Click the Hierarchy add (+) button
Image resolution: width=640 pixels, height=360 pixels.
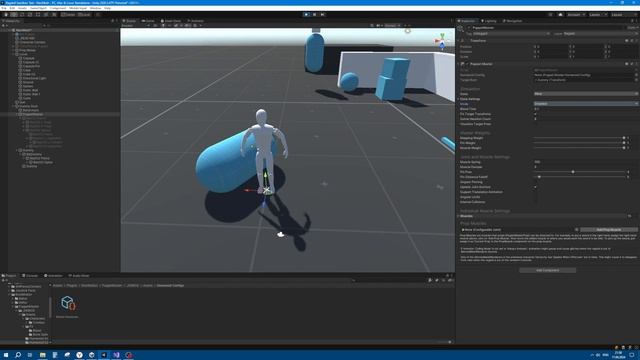tap(4, 25)
